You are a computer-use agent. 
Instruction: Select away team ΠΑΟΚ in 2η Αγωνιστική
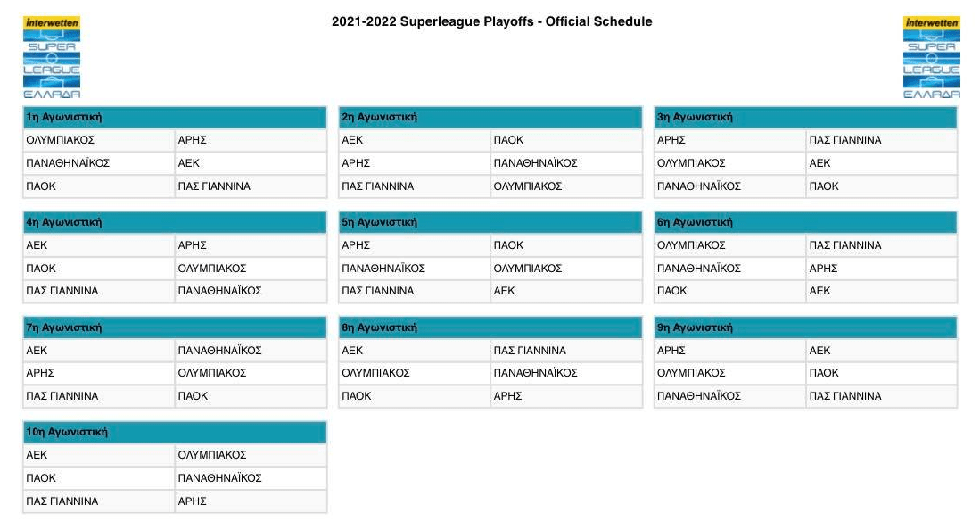[x=508, y=140]
